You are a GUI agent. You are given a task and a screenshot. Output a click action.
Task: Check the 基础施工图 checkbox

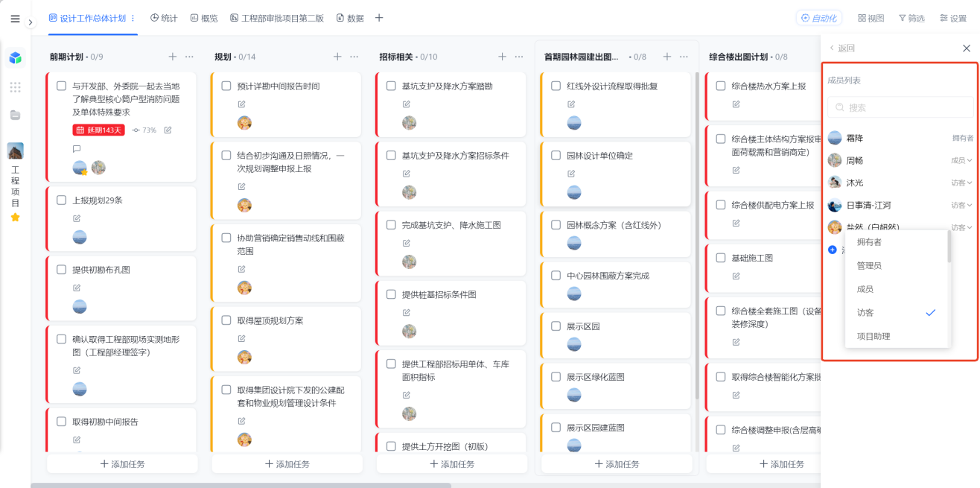tap(721, 258)
